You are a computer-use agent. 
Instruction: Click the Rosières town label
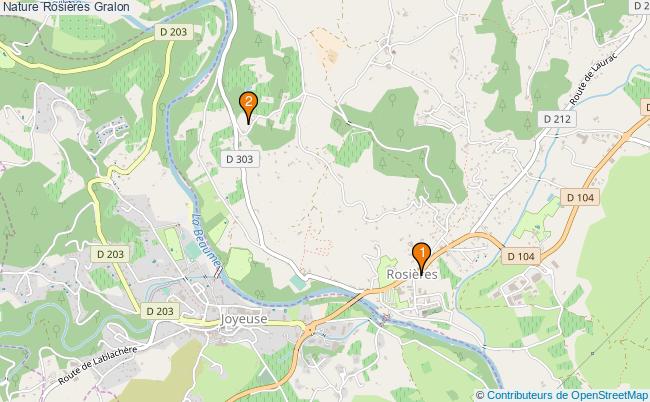412,274
